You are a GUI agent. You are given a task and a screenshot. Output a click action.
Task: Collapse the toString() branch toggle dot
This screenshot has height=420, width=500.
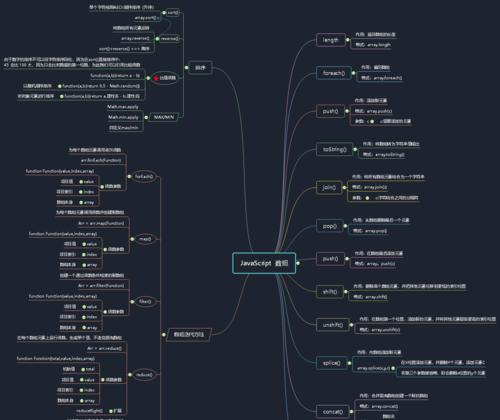pos(355,149)
